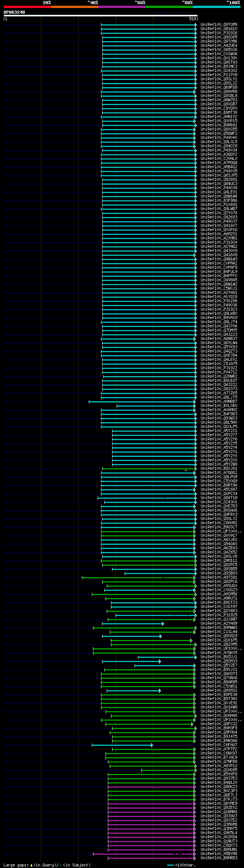Open hit UniRef100_Q1HG95

219,770
